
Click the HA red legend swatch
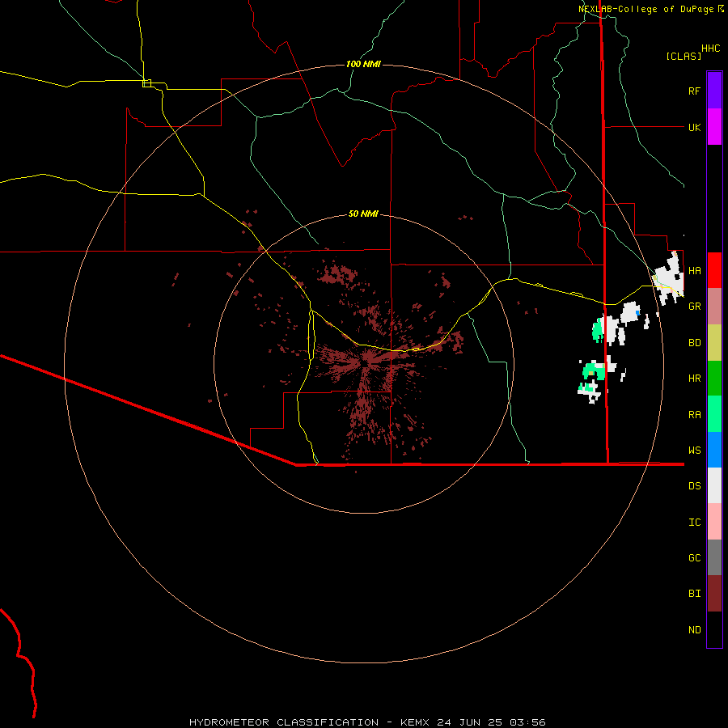pos(714,270)
